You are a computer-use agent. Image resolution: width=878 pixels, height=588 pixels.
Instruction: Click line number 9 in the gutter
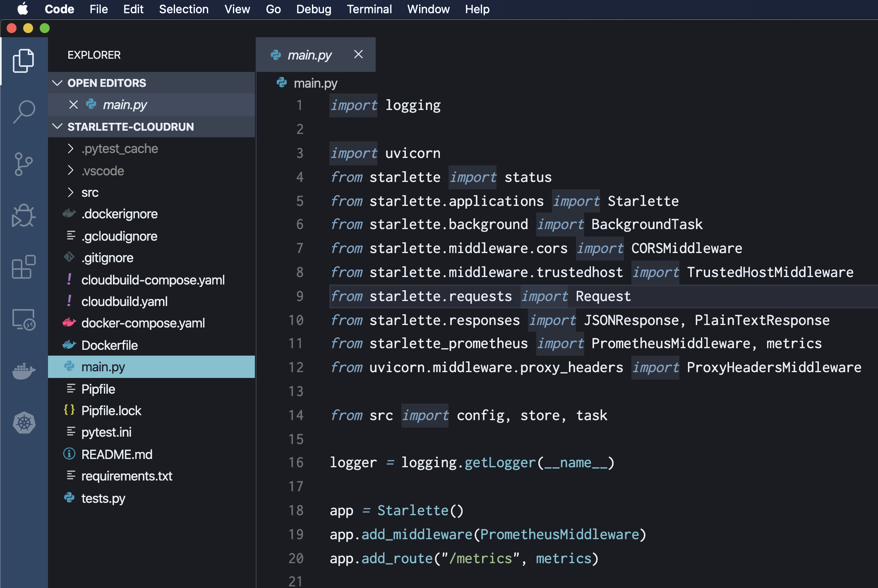pyautogui.click(x=300, y=296)
